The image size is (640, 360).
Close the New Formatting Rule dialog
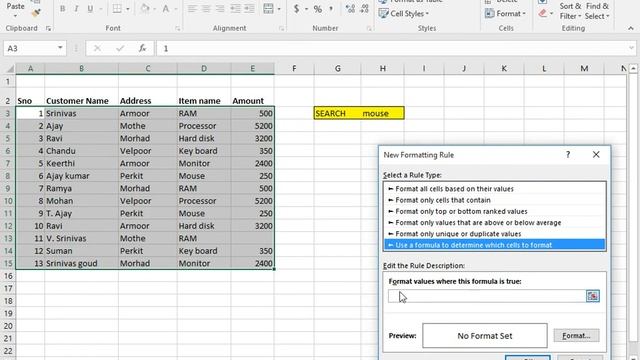pyautogui.click(x=596, y=155)
